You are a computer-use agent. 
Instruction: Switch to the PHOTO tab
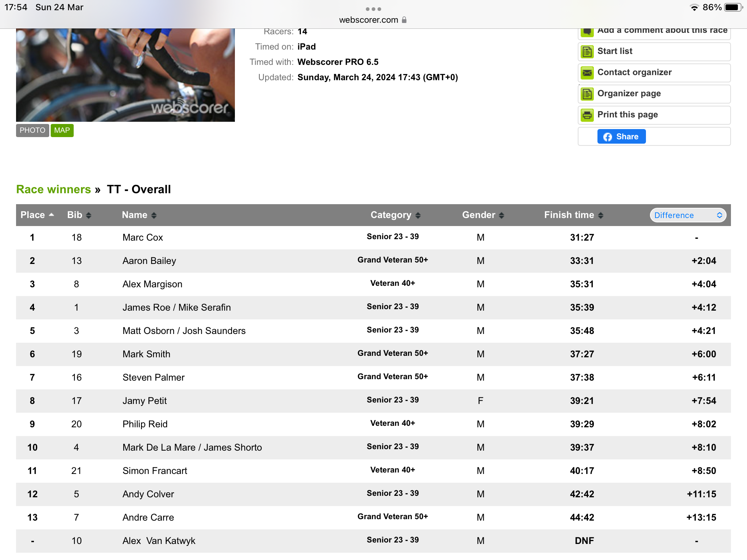click(x=32, y=131)
